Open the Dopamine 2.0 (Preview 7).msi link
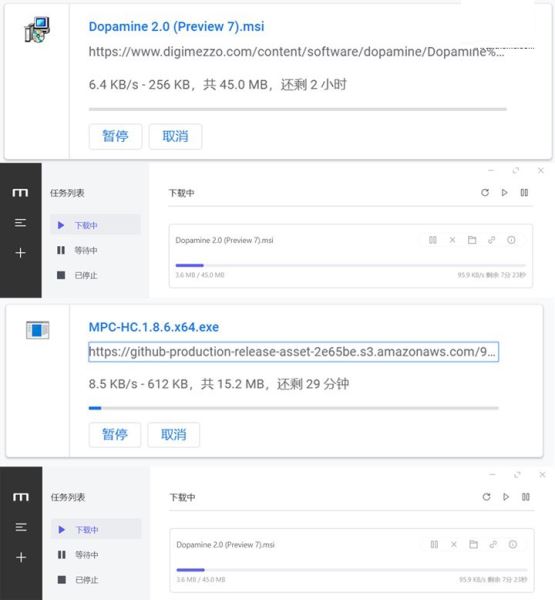The width and height of the screenshot is (555, 600). click(x=176, y=26)
